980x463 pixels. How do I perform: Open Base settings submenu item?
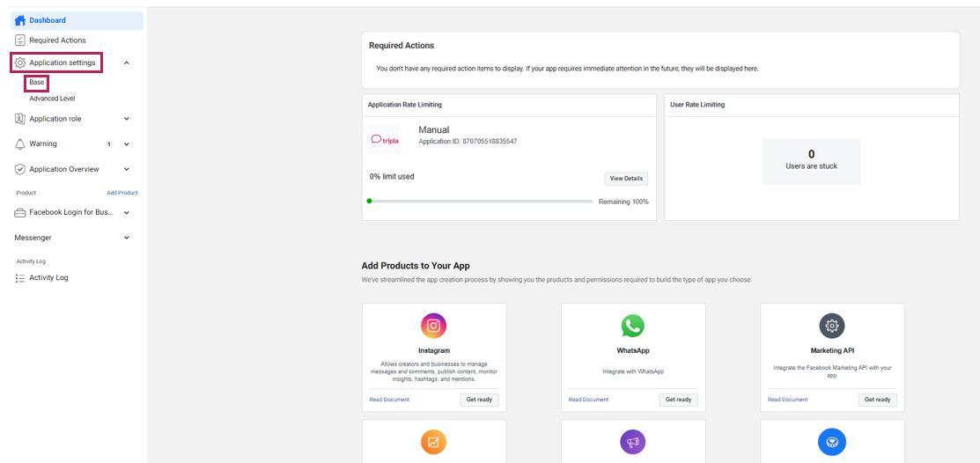[x=36, y=83]
